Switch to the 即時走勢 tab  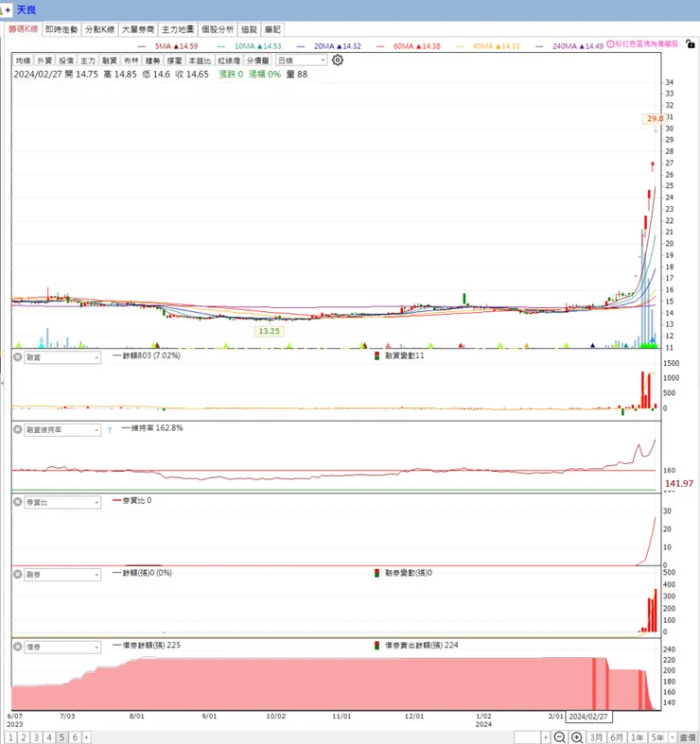tap(61, 29)
